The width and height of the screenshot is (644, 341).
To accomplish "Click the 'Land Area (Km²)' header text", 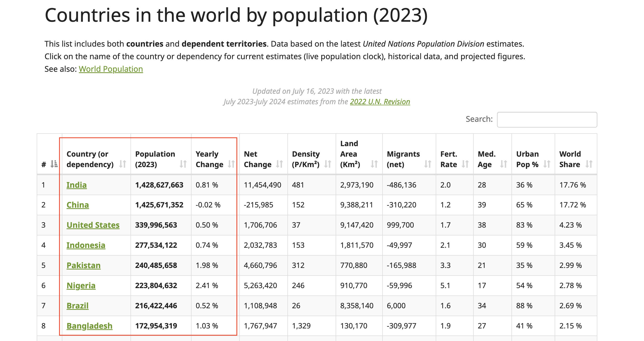I will pyautogui.click(x=350, y=154).
